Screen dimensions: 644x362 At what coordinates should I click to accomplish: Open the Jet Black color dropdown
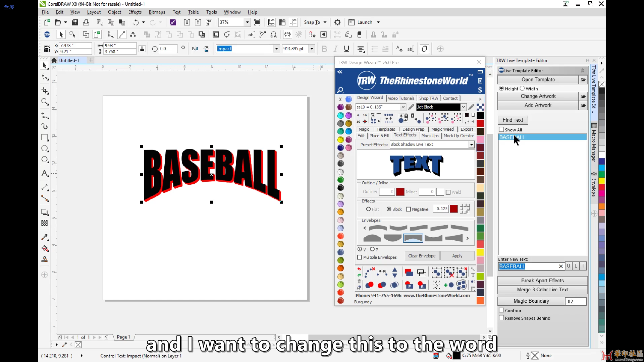point(464,107)
